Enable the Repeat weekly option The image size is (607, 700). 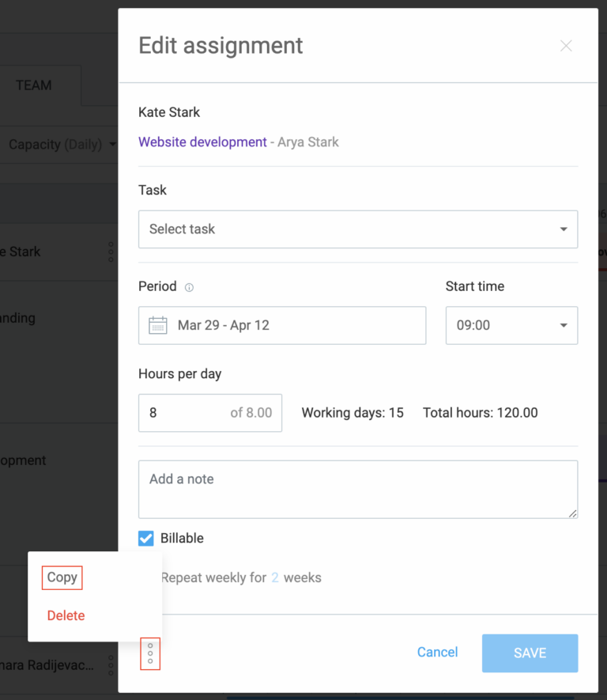145,577
